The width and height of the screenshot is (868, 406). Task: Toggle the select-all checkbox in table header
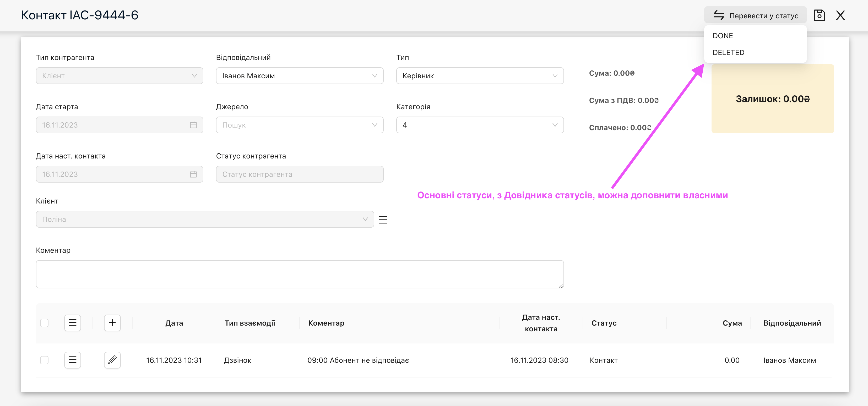pyautogui.click(x=44, y=323)
